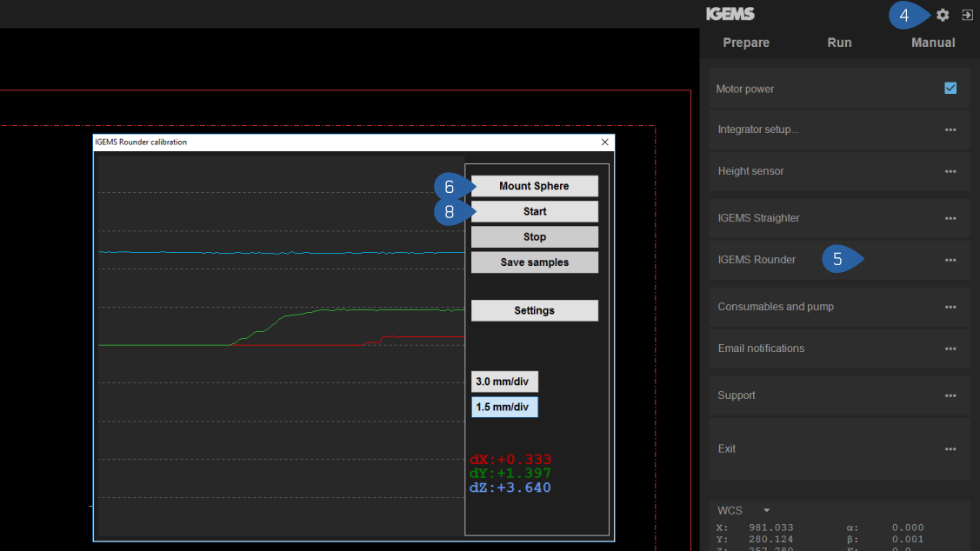Select the Exit row label
Screen dimensions: 980x551
click(x=726, y=448)
